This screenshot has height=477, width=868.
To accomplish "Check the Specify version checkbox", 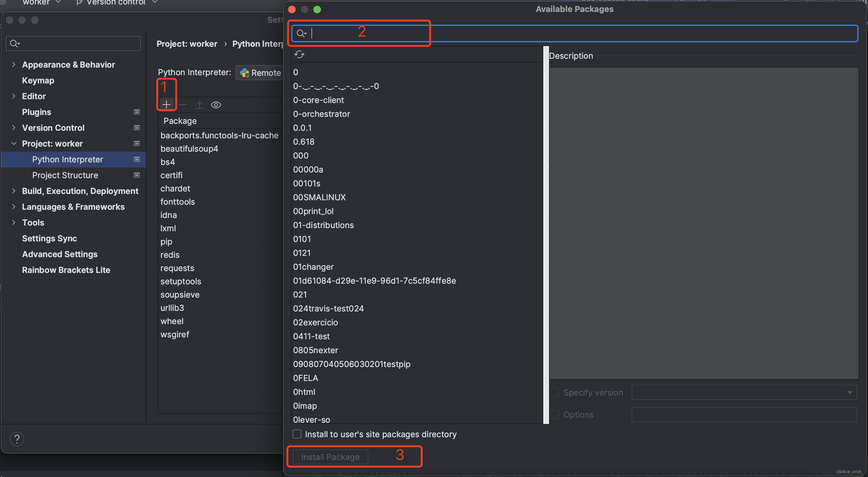I will tap(555, 392).
